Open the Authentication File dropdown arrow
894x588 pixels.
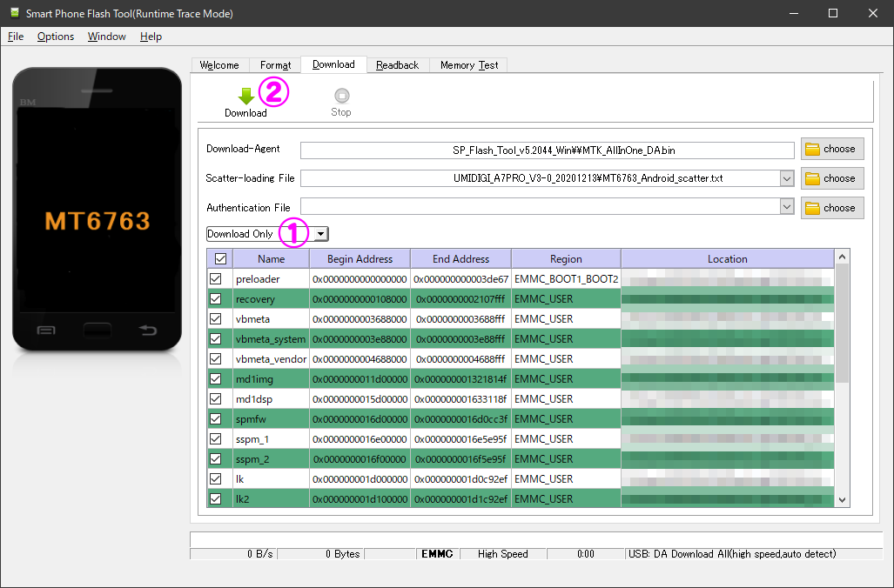[787, 207]
